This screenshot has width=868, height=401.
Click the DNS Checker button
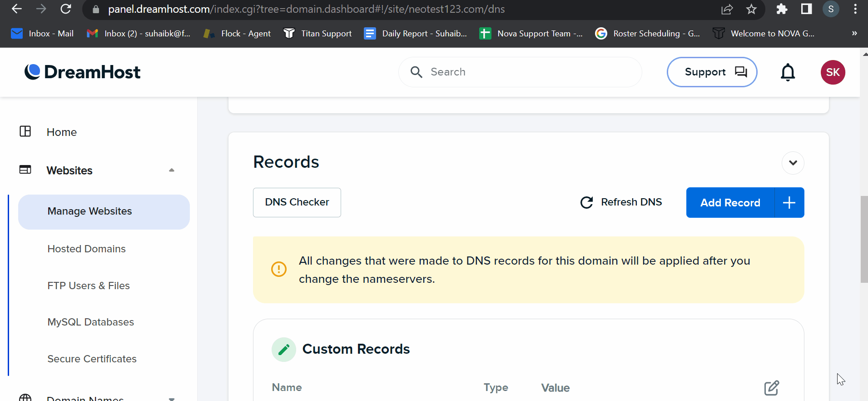pos(297,202)
